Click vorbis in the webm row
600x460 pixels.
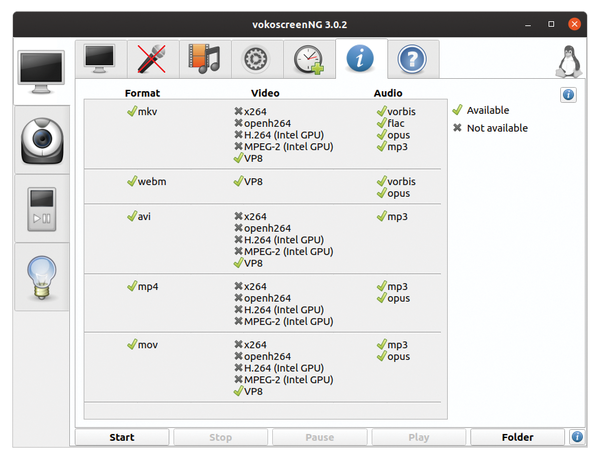[396, 181]
